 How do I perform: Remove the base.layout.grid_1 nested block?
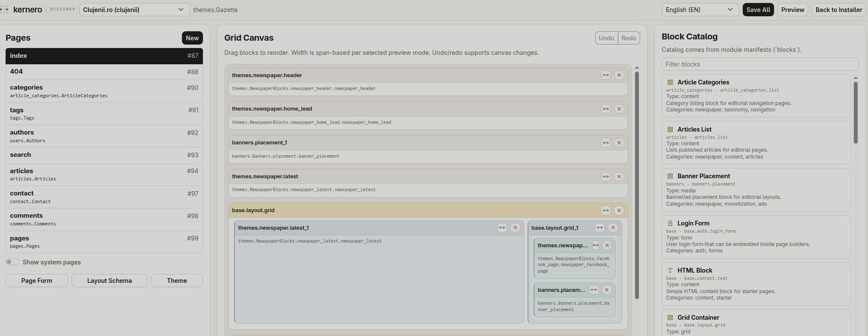tap(612, 228)
